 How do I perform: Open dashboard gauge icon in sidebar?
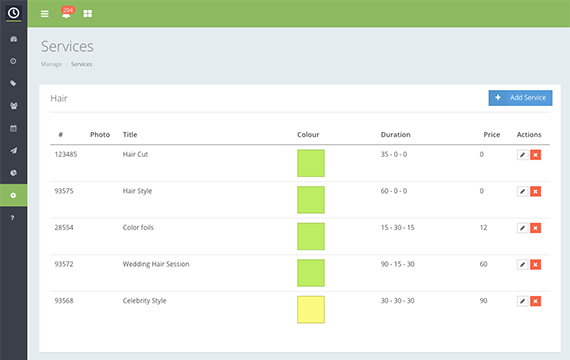pyautogui.click(x=13, y=39)
